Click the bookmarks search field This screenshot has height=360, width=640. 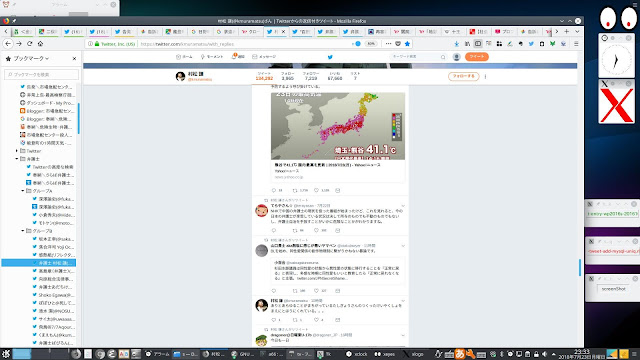41,75
